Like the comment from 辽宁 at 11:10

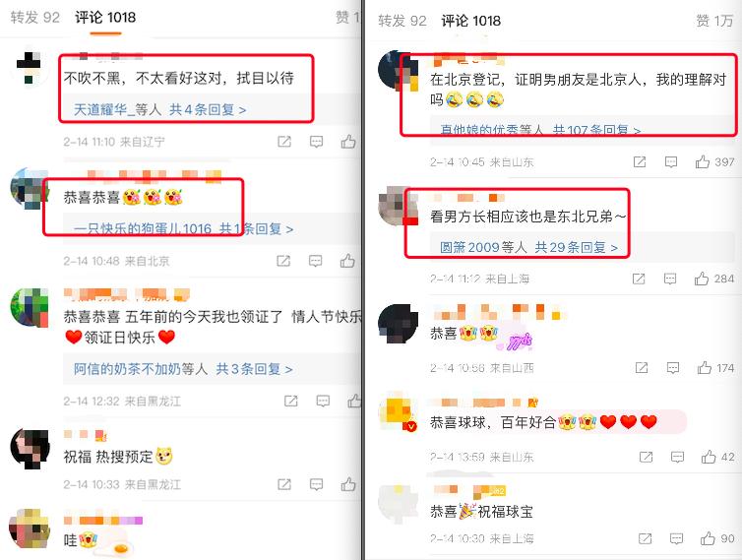click(348, 141)
